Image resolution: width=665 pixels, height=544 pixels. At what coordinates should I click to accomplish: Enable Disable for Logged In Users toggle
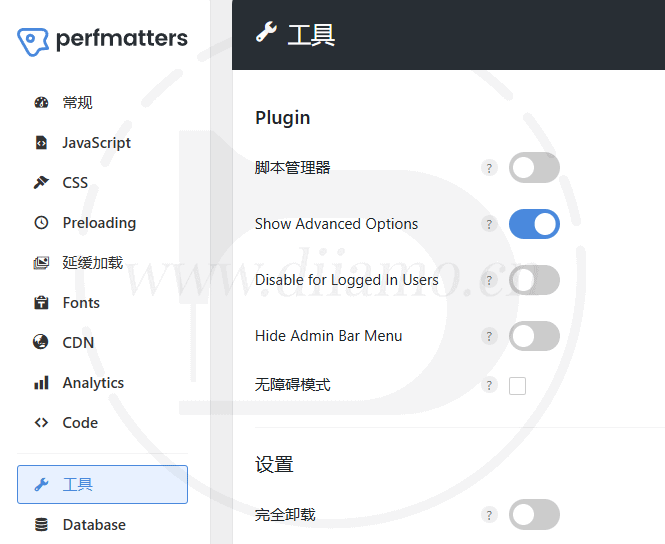tap(534, 280)
